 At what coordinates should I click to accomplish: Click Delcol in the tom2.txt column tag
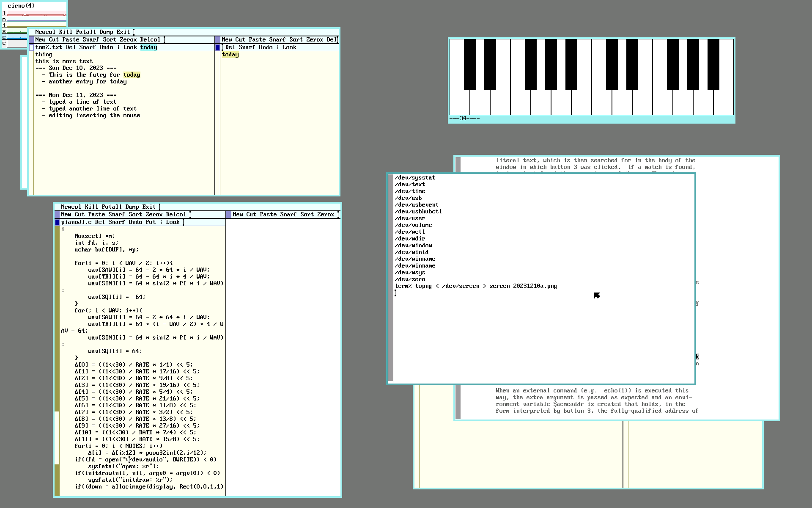tap(150, 40)
